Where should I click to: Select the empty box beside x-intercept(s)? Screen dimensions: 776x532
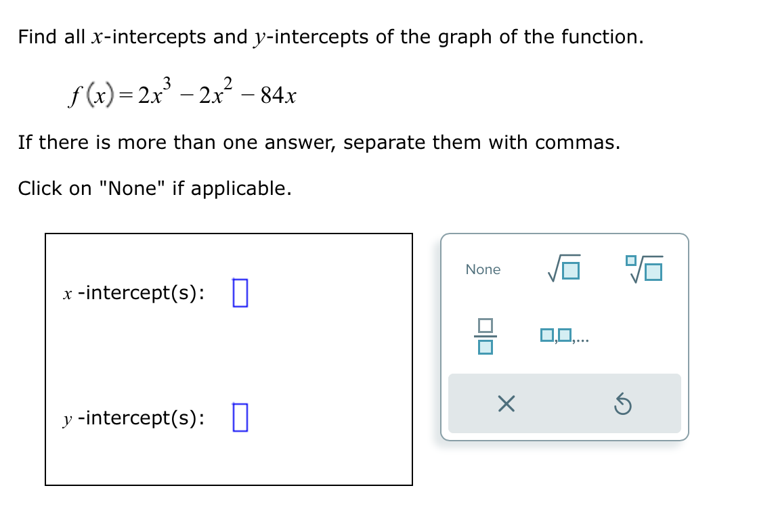pyautogui.click(x=240, y=294)
